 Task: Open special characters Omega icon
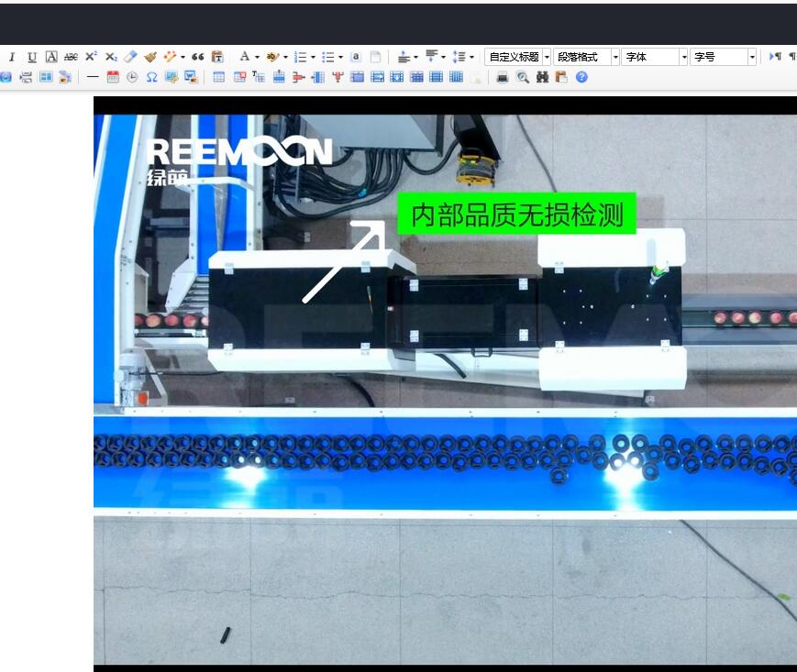click(x=151, y=77)
